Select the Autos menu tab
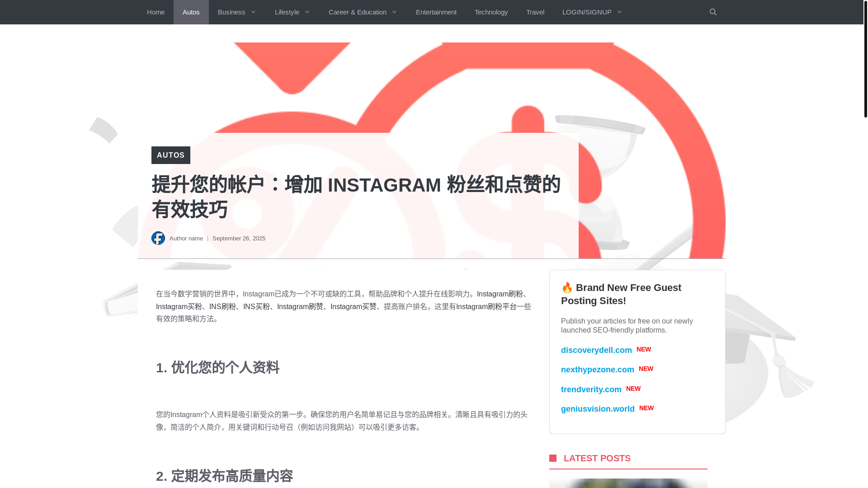Screen dimensions: 868x488 [191, 12]
